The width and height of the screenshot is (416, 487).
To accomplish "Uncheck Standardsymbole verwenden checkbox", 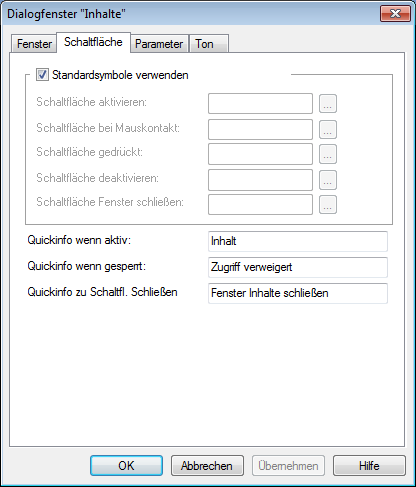I will 42,75.
